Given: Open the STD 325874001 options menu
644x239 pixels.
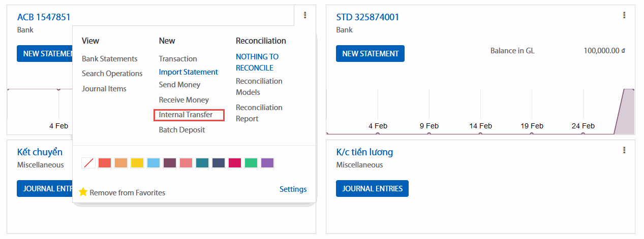Looking at the screenshot, I should point(624,15).
